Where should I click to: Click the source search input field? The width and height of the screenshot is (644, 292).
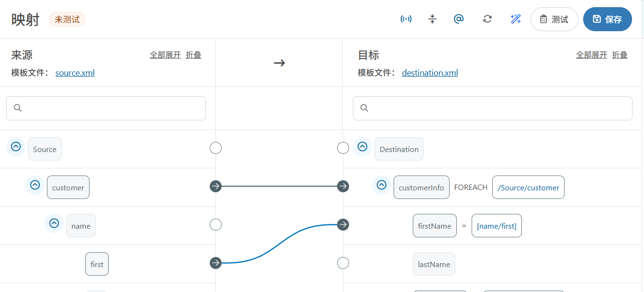click(x=106, y=108)
